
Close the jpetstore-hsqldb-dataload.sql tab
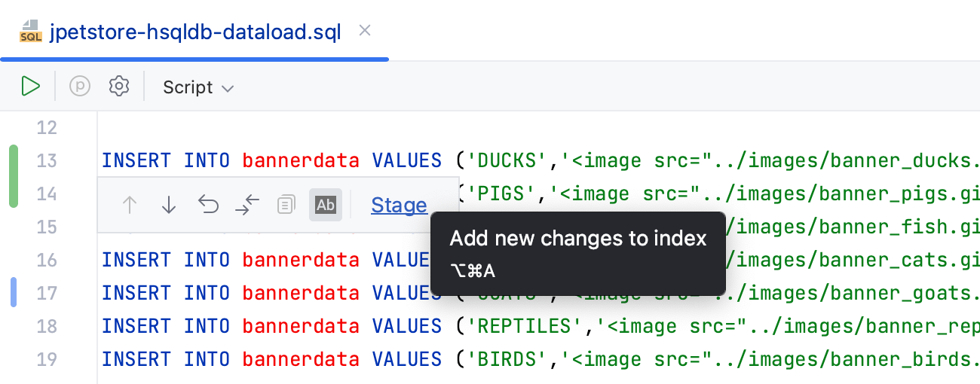(x=365, y=31)
